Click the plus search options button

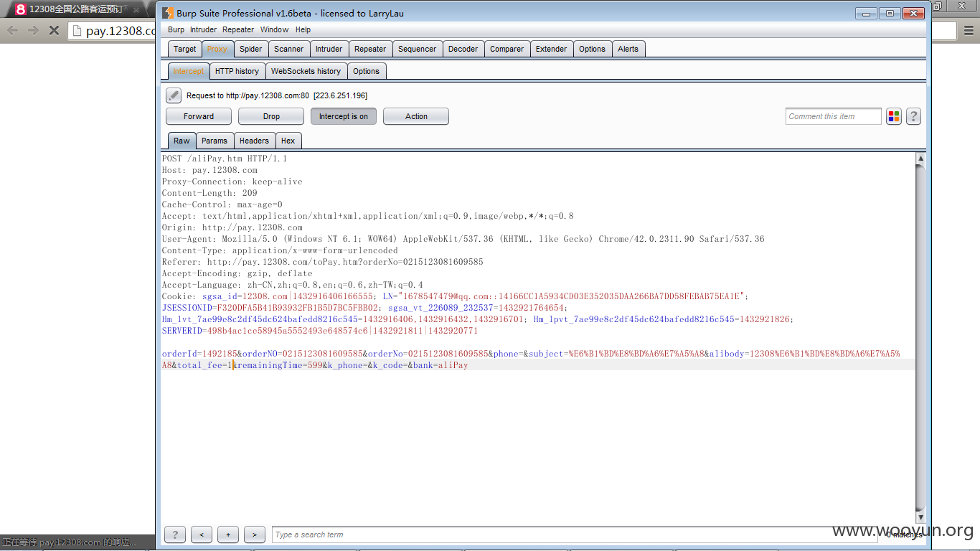point(228,534)
